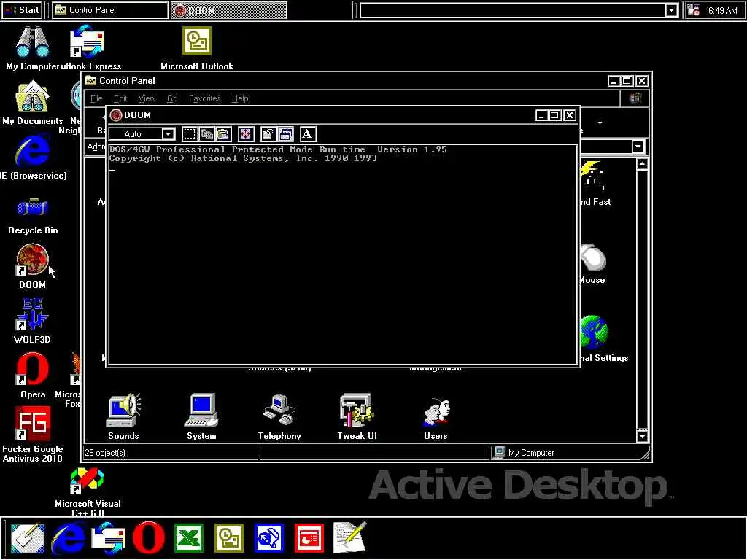This screenshot has width=747, height=560.
Task: Click the Control Panel scrollbar up arrow
Action: tap(642, 164)
